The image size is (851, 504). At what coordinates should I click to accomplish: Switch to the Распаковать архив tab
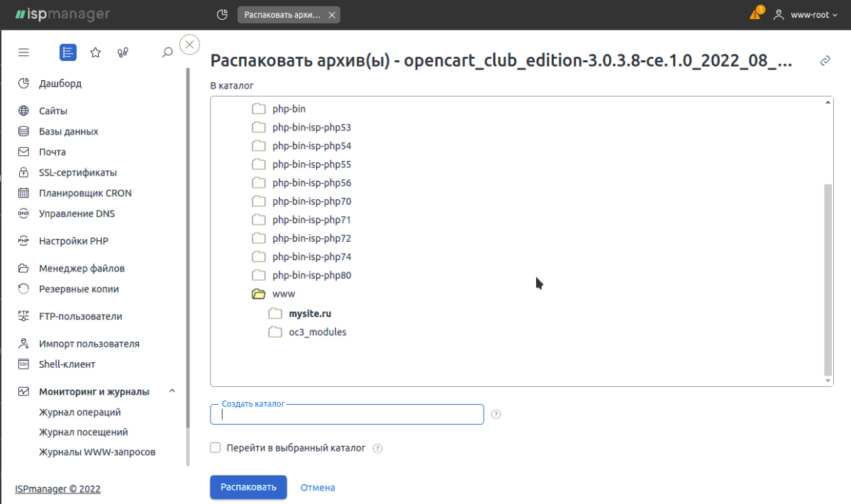(x=282, y=15)
